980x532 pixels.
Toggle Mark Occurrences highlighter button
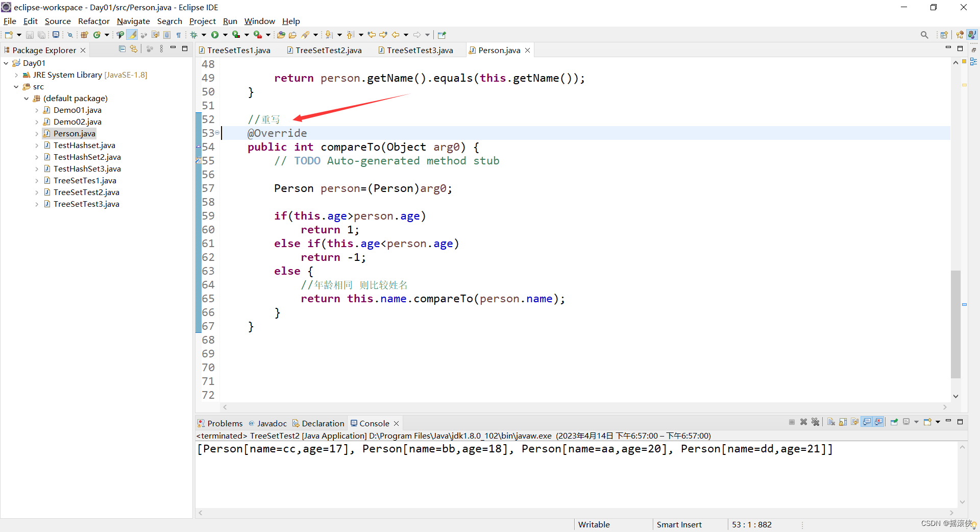click(132, 35)
